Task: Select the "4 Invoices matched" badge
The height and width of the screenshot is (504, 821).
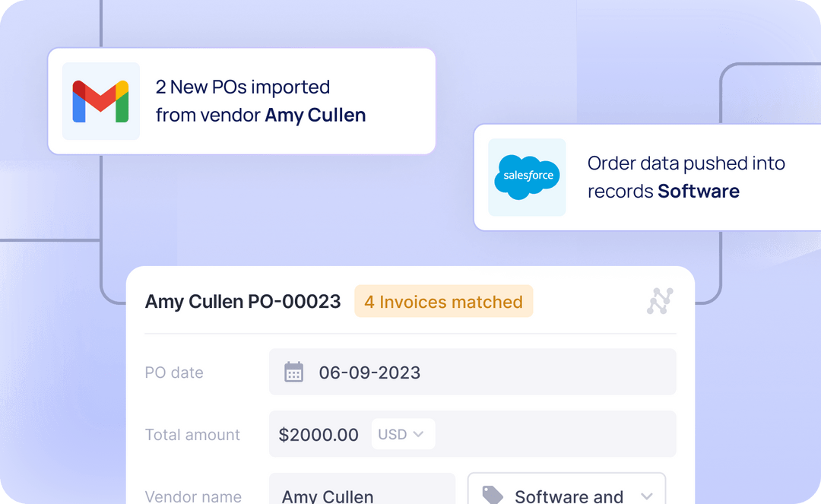Action: tap(443, 301)
